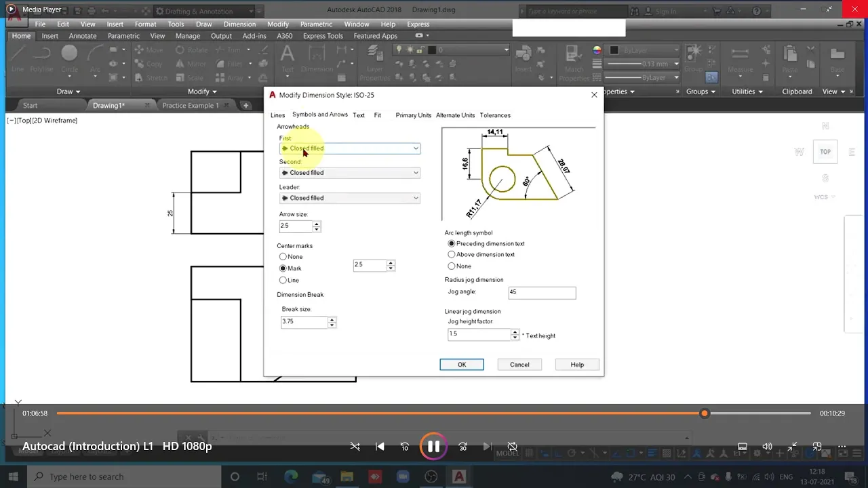Add a new drawing tab

click(246, 106)
